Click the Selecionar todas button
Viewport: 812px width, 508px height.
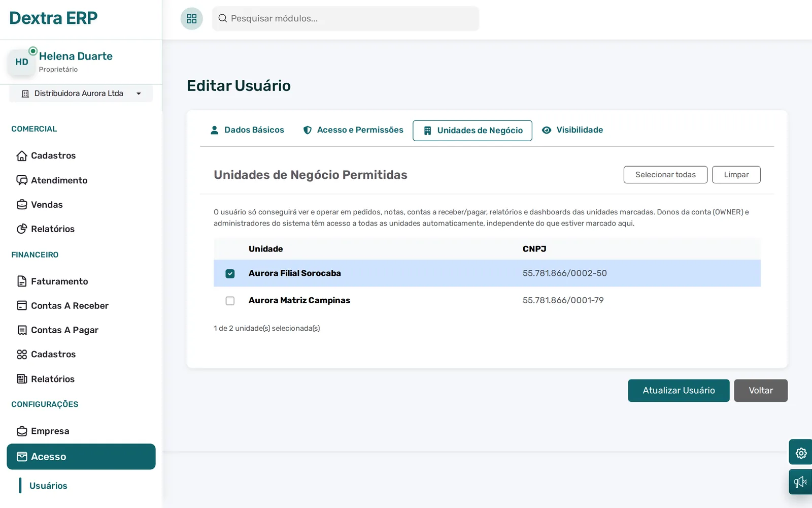point(665,175)
